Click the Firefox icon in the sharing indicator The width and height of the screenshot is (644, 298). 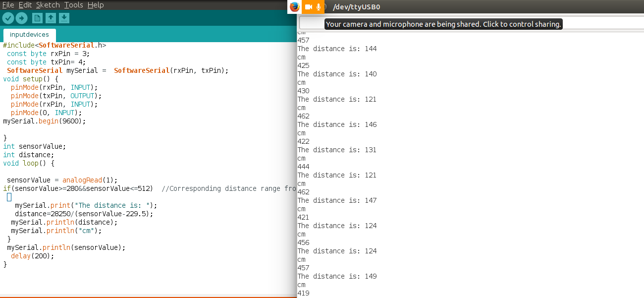[x=295, y=7]
